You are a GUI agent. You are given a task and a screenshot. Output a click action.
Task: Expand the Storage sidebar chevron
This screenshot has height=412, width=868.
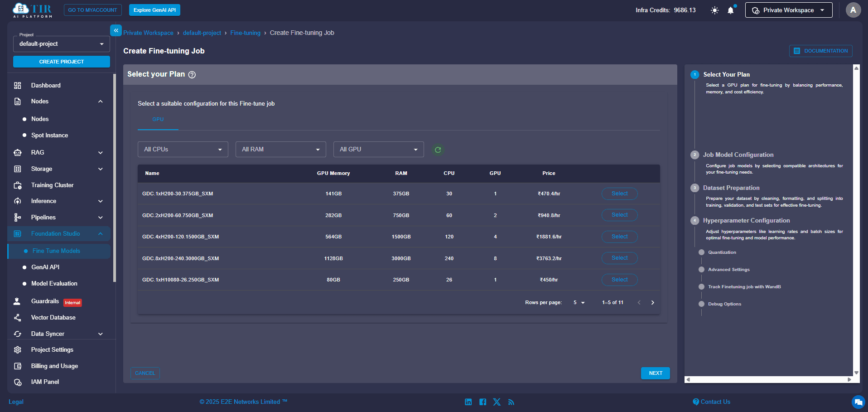point(101,169)
